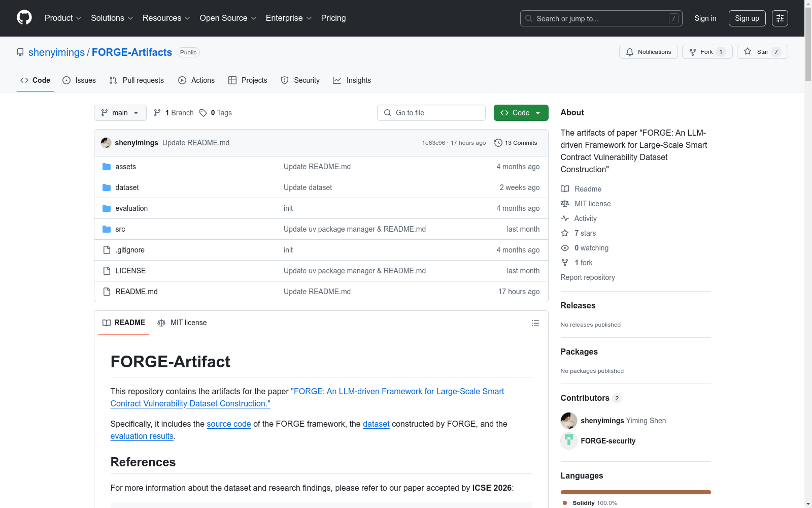Click the .gitignore file icon
812x508 pixels.
pos(107,250)
